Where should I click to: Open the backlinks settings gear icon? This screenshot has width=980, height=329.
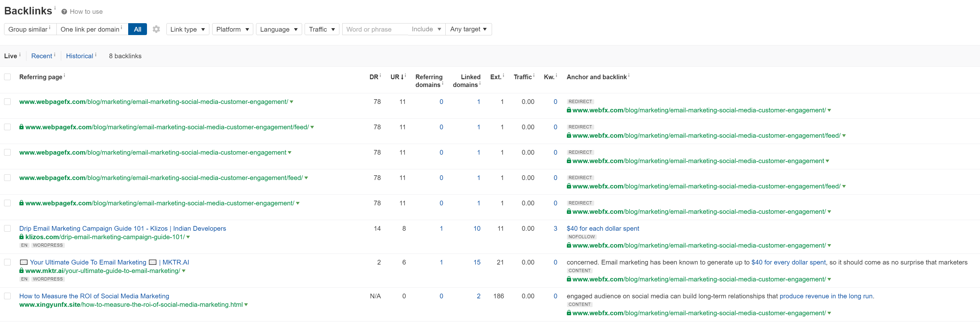coord(156,29)
